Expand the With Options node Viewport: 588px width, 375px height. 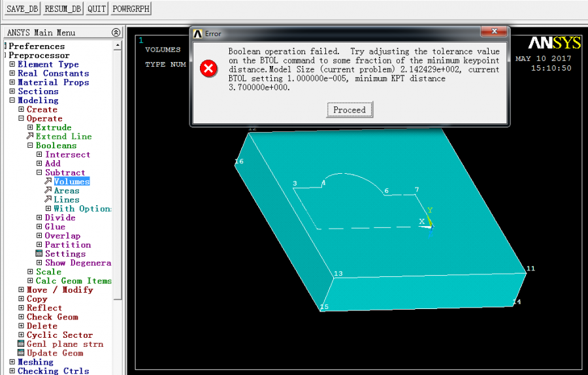pyautogui.click(x=48, y=208)
